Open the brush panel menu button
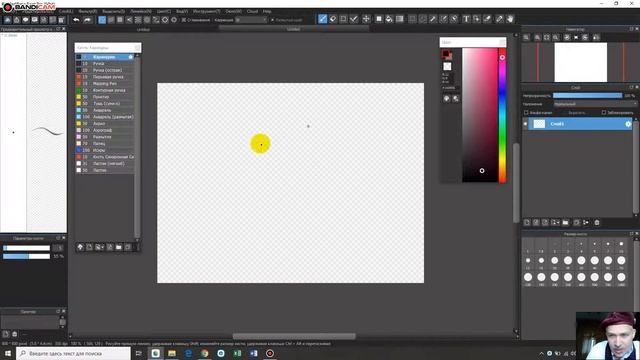The width and height of the screenshot is (640, 360). pyautogui.click(x=137, y=48)
